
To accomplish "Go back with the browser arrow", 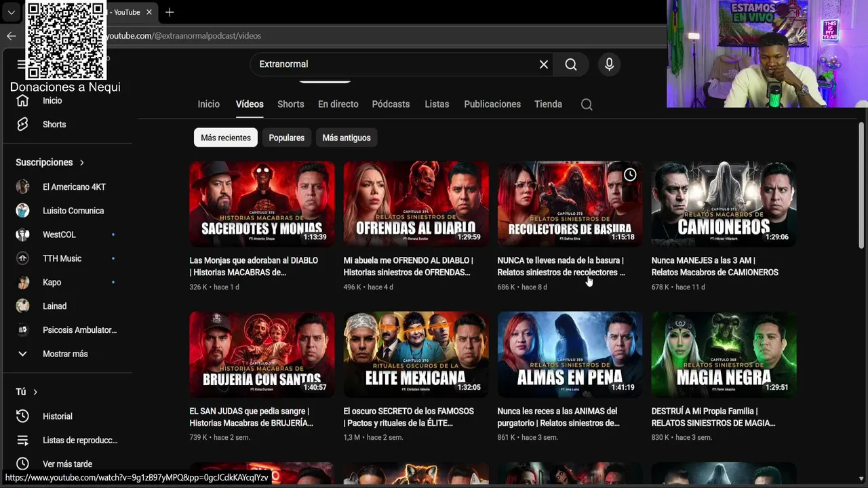I will (11, 36).
